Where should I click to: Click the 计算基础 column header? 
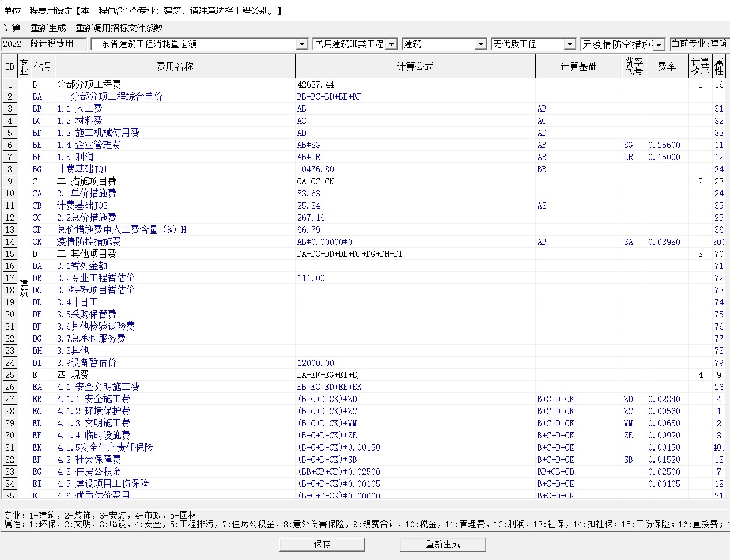tap(579, 66)
